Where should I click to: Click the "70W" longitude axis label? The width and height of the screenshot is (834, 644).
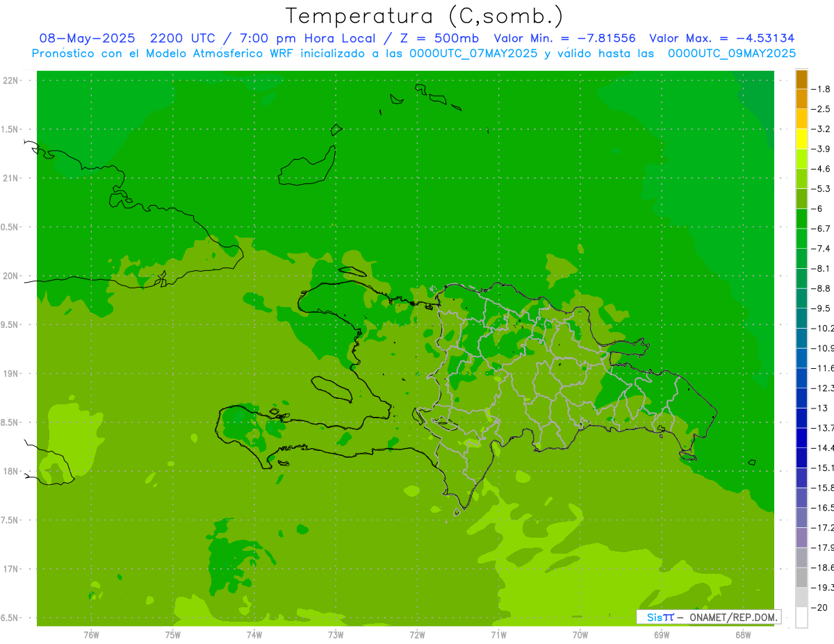(x=580, y=634)
